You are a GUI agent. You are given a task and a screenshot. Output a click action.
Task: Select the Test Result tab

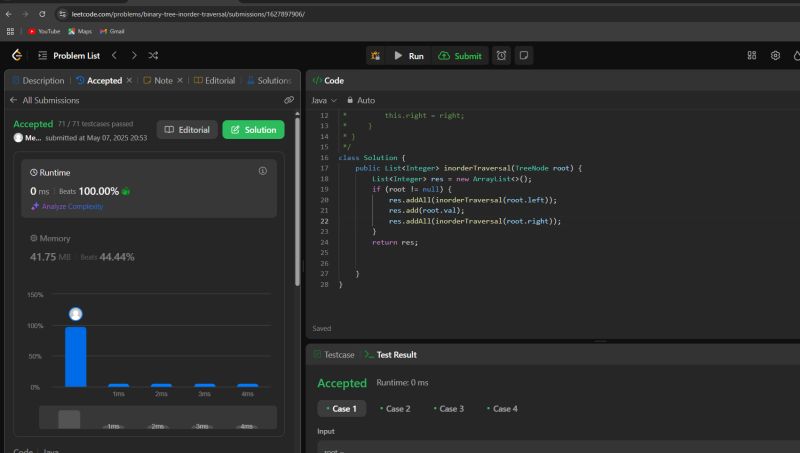[x=391, y=355]
